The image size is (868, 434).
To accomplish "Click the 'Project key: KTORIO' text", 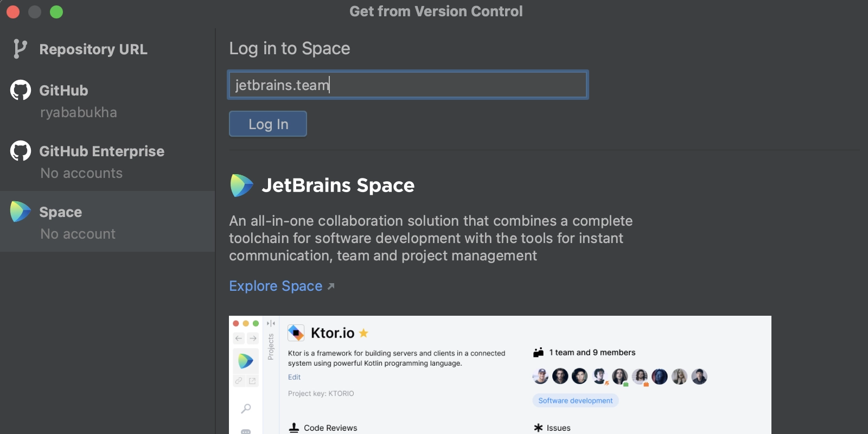I will pyautogui.click(x=321, y=394).
